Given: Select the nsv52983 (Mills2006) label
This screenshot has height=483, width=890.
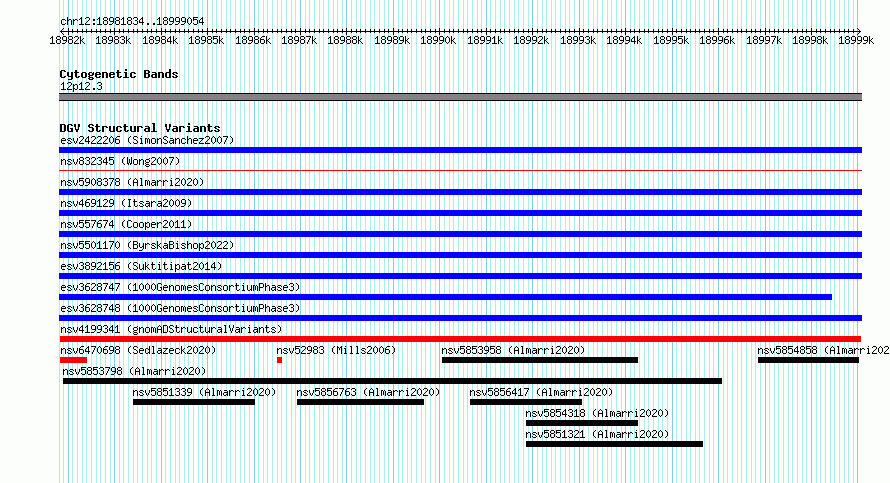Looking at the screenshot, I should (336, 350).
